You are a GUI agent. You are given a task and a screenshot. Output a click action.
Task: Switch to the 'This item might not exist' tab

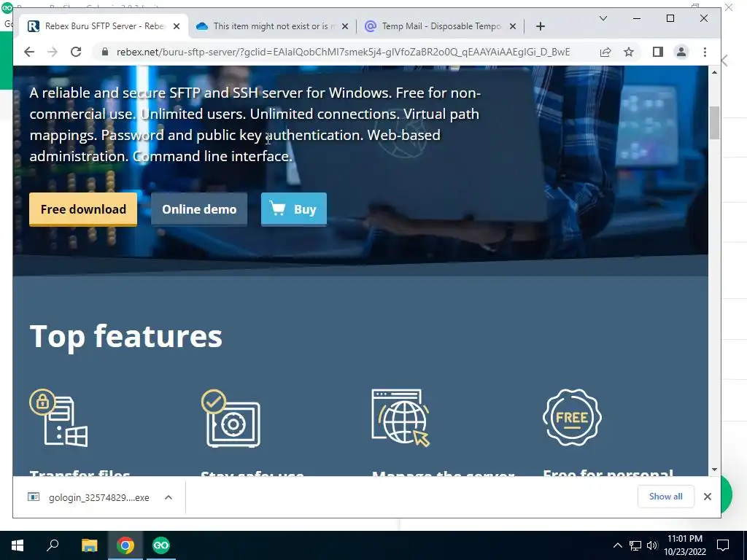[x=273, y=26]
